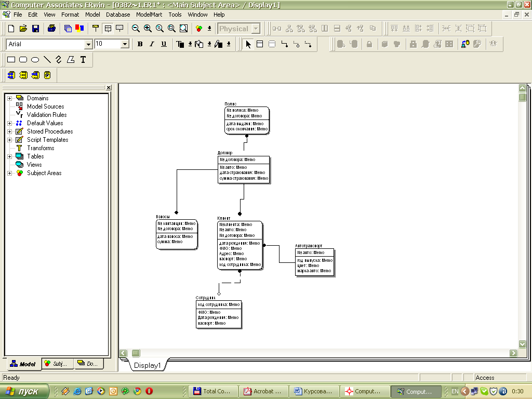Expand the Script Templates tree node
532x399 pixels.
pyautogui.click(x=9, y=140)
